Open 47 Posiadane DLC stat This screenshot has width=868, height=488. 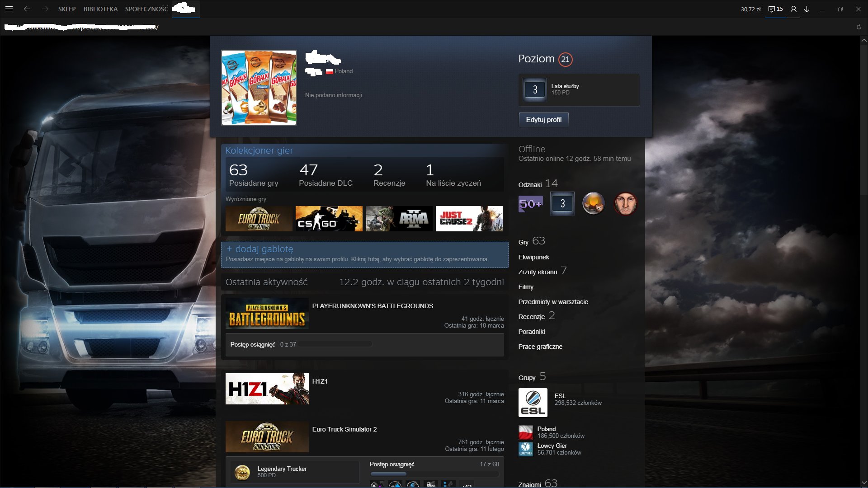click(x=325, y=175)
